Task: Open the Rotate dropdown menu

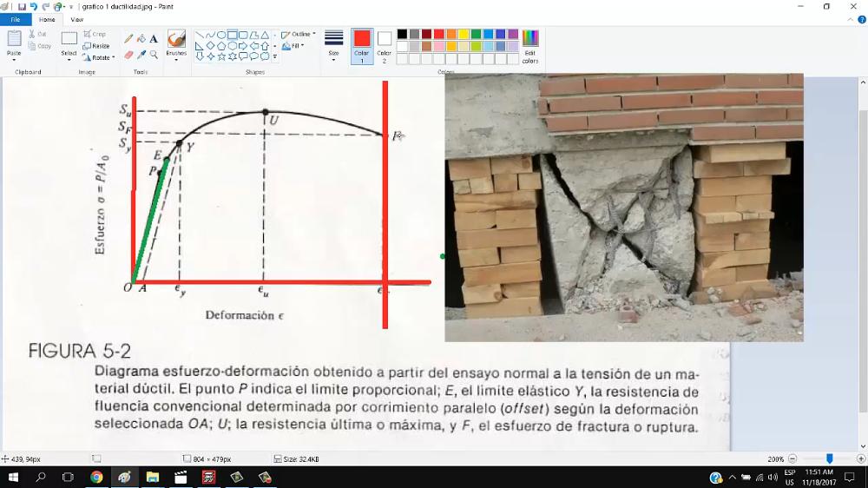Action: click(x=99, y=57)
